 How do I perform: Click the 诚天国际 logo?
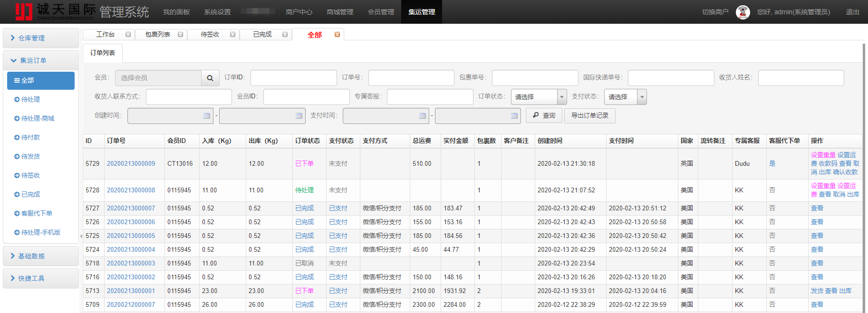pos(55,12)
